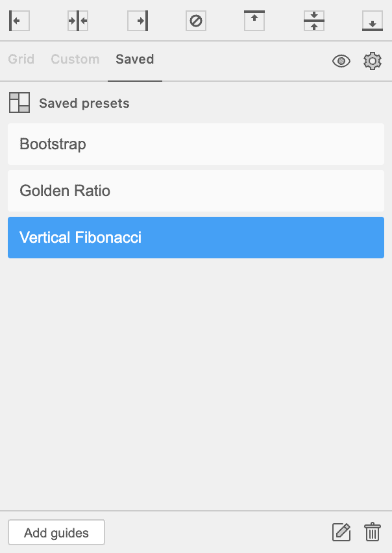This screenshot has width=392, height=553.
Task: Clear all guides with the circle-slash icon
Action: tap(196, 21)
